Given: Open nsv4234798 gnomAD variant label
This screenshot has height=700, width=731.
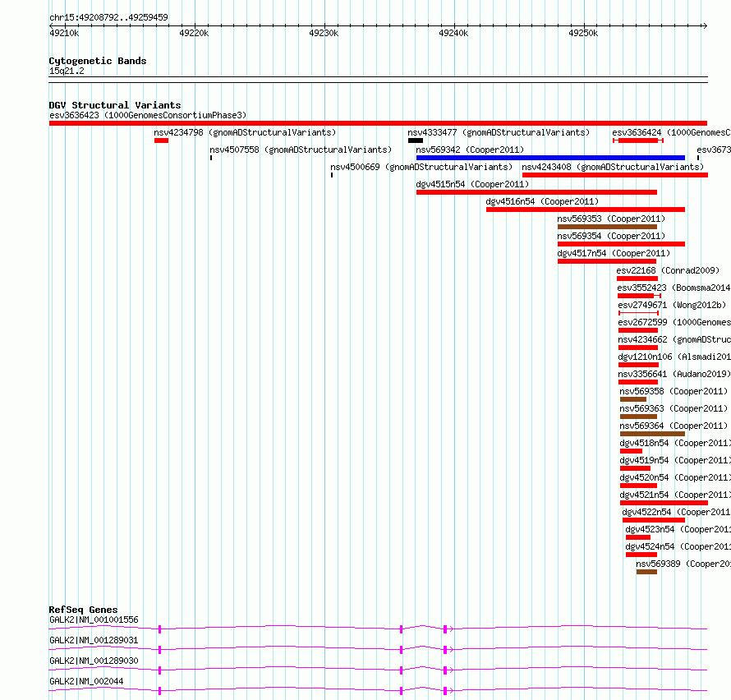Looking at the screenshot, I should 245,132.
